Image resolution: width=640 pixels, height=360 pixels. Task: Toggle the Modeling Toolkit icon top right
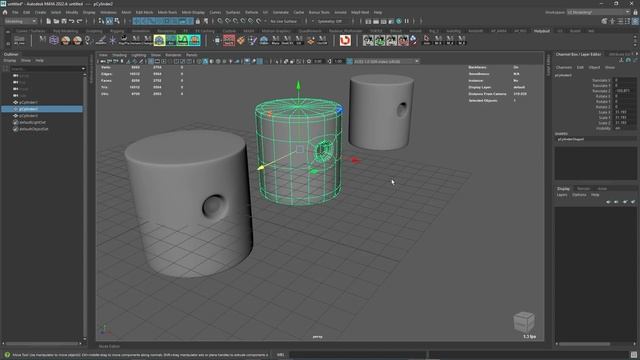604,21
